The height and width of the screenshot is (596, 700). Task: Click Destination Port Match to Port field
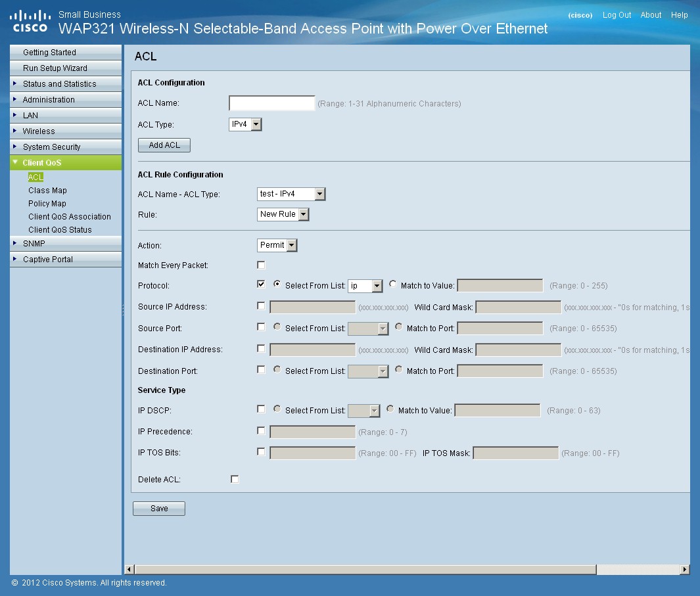pyautogui.click(x=500, y=371)
